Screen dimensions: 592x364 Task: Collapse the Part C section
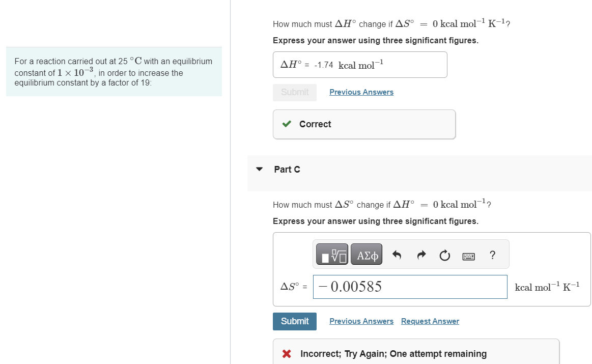tap(260, 169)
